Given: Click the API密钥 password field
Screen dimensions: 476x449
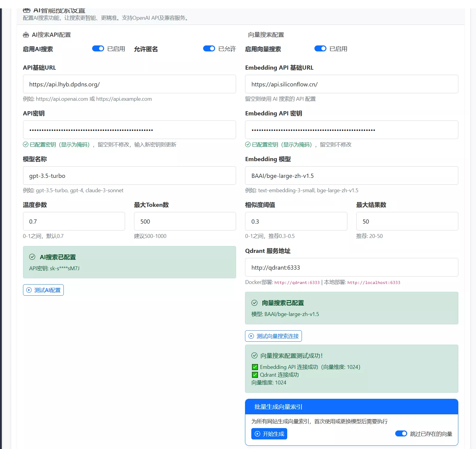Looking at the screenshot, I should click(x=129, y=130).
